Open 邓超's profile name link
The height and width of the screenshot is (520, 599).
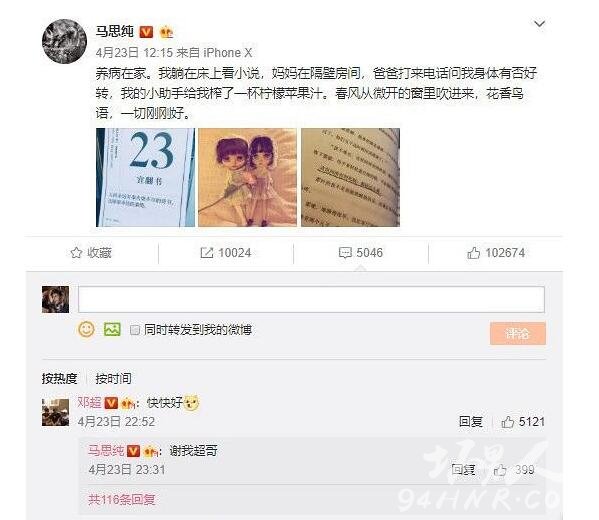(x=89, y=403)
